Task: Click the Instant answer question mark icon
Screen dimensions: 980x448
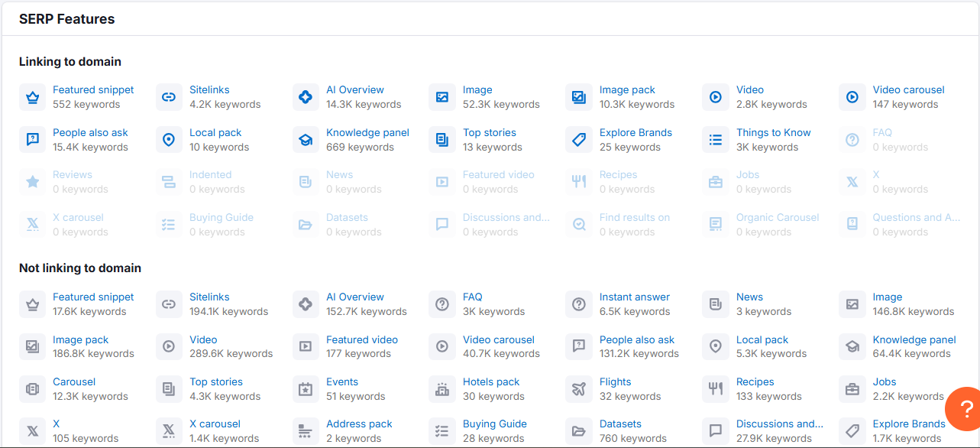Action: tap(579, 304)
